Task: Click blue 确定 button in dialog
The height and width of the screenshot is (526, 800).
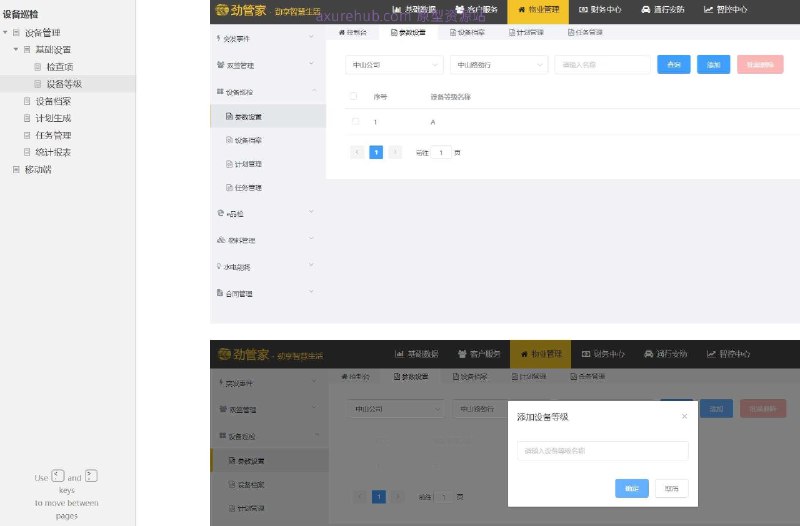Action: tap(632, 488)
